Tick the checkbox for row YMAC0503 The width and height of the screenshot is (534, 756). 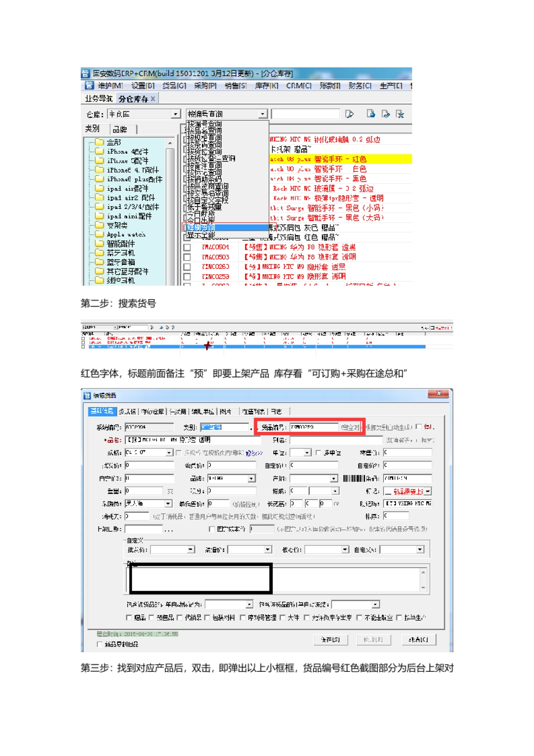[187, 257]
